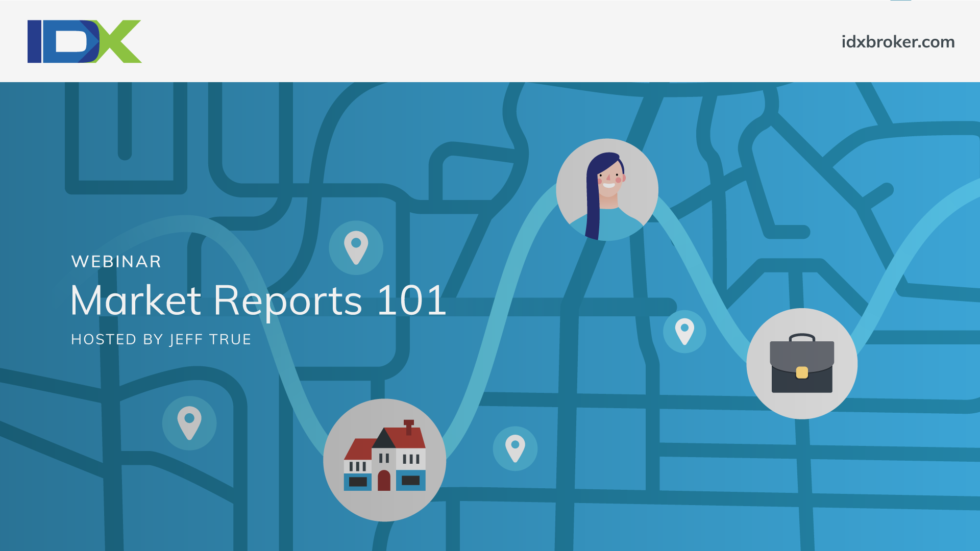
Task: Select the briefcase icon circle
Action: pyautogui.click(x=802, y=364)
